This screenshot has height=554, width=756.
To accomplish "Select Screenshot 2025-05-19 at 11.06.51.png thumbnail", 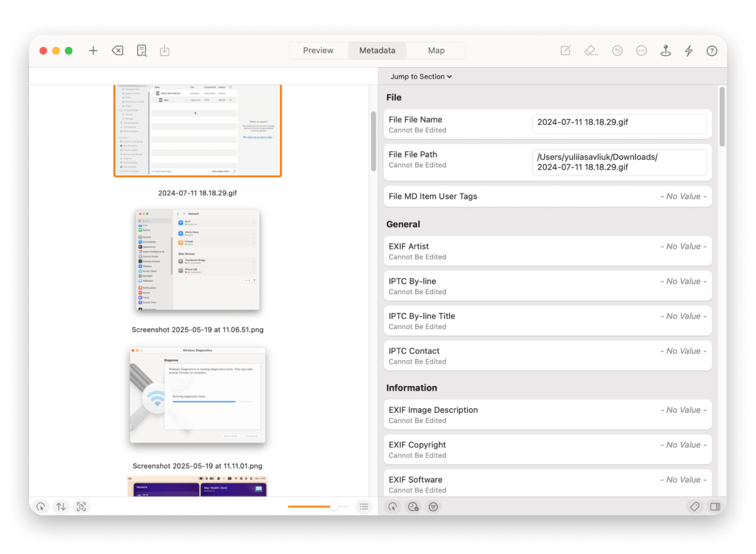I will (x=198, y=260).
